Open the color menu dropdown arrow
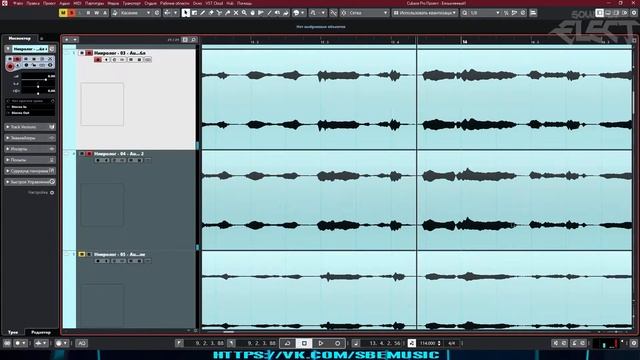This screenshot has height=360, width=640. pos(303,13)
